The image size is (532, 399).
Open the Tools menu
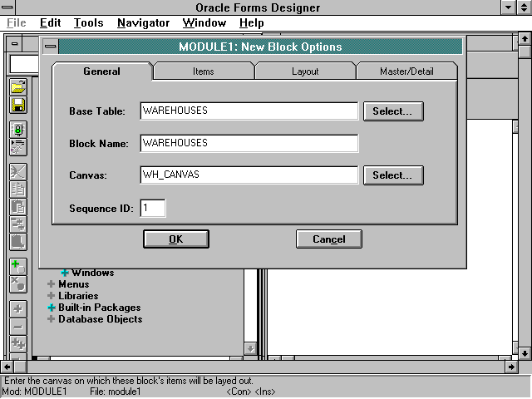pos(88,23)
